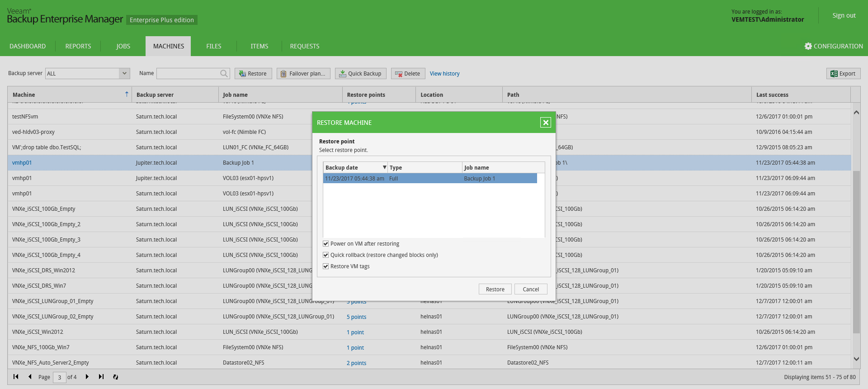Go to the next page
This screenshot has width=868, height=389.
87,377
